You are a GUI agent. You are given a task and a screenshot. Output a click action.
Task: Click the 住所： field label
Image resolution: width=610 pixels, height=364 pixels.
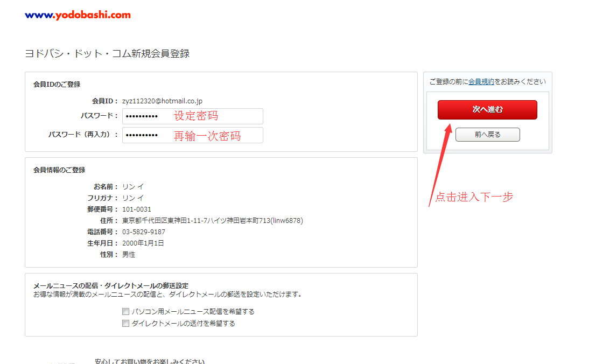coord(109,221)
